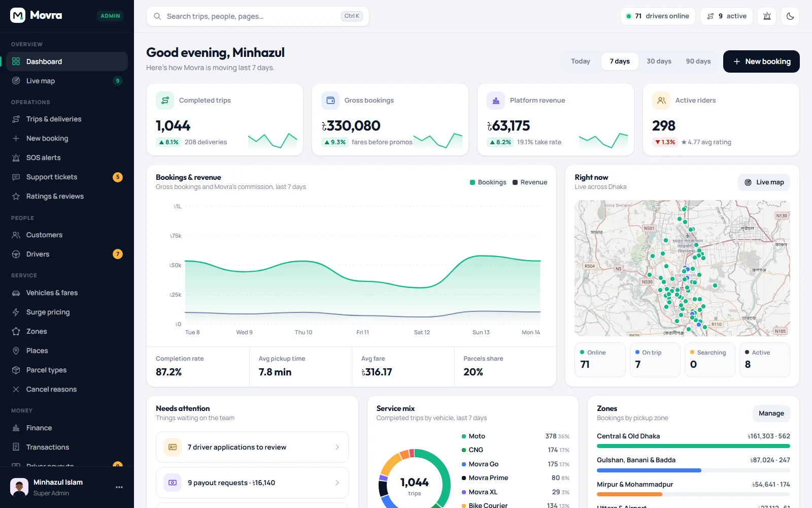Click the On trip 7 status card
The image size is (812, 508).
click(655, 360)
